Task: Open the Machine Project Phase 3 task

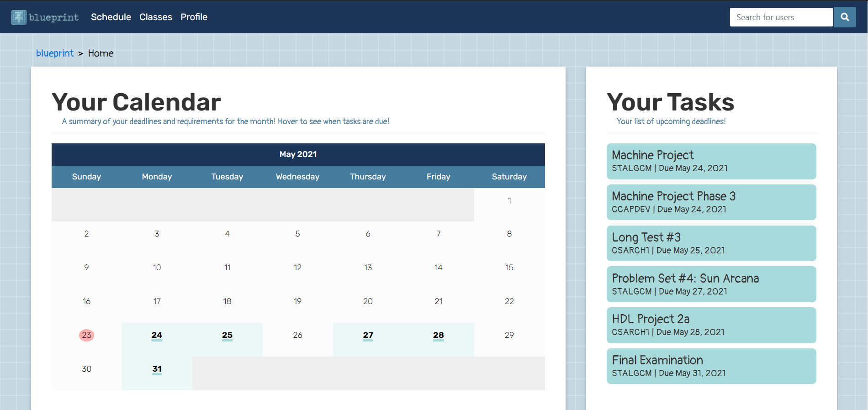Action: pos(711,202)
